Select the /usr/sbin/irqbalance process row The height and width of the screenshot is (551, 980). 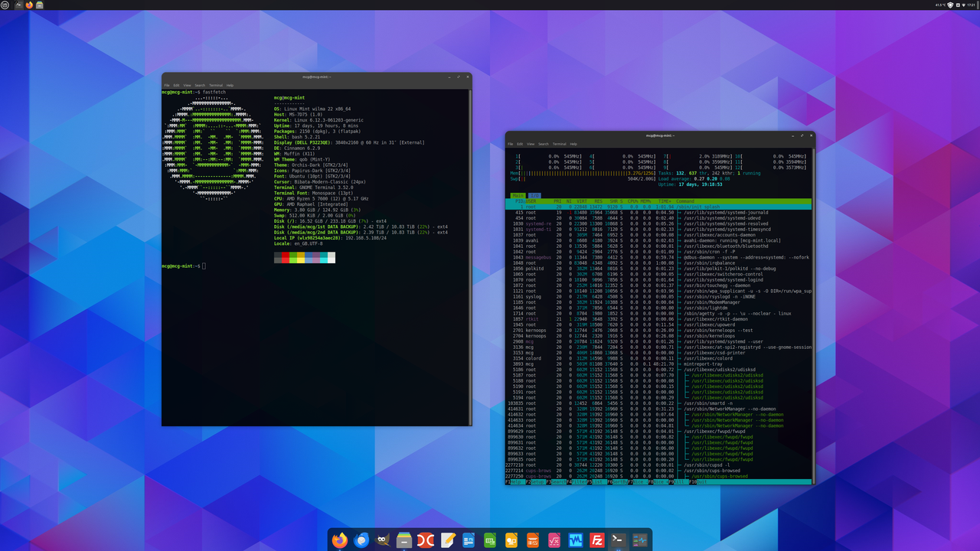[660, 263]
